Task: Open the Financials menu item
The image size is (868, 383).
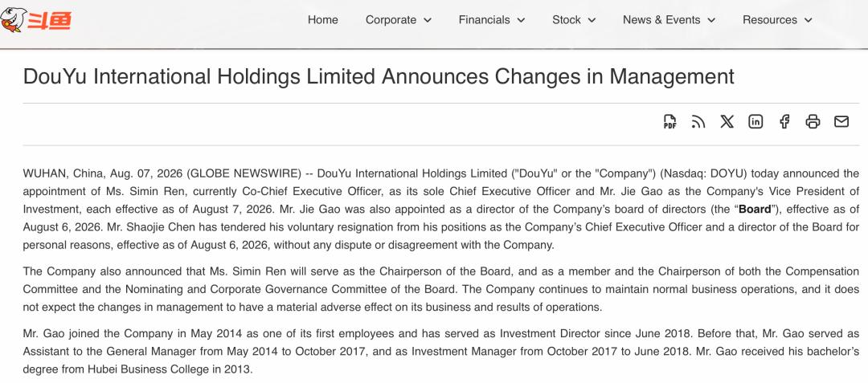Action: (485, 20)
